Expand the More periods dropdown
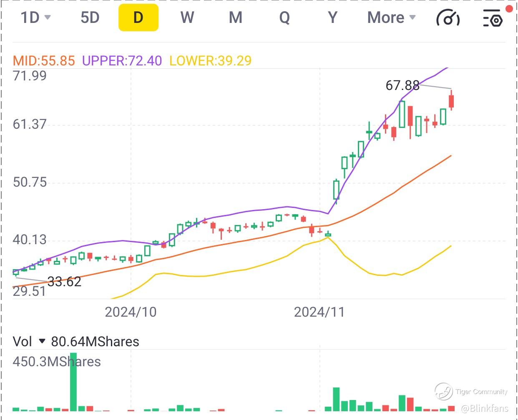This screenshot has width=518, height=420. pyautogui.click(x=391, y=17)
